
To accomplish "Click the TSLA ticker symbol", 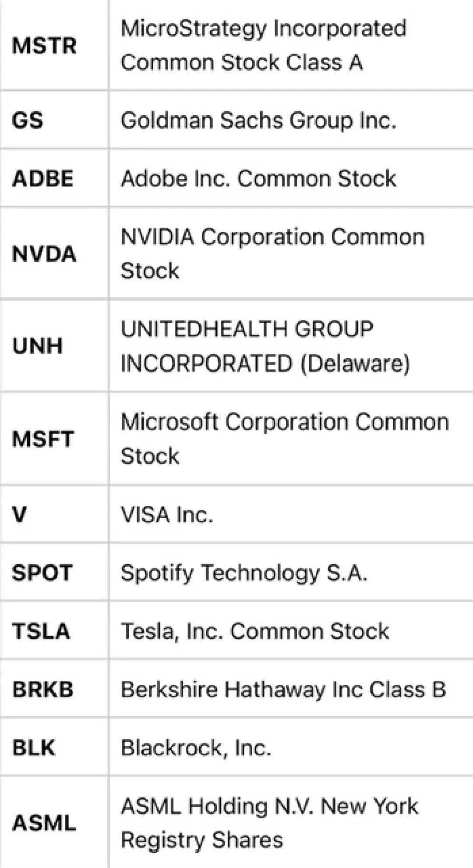I will pos(41,631).
